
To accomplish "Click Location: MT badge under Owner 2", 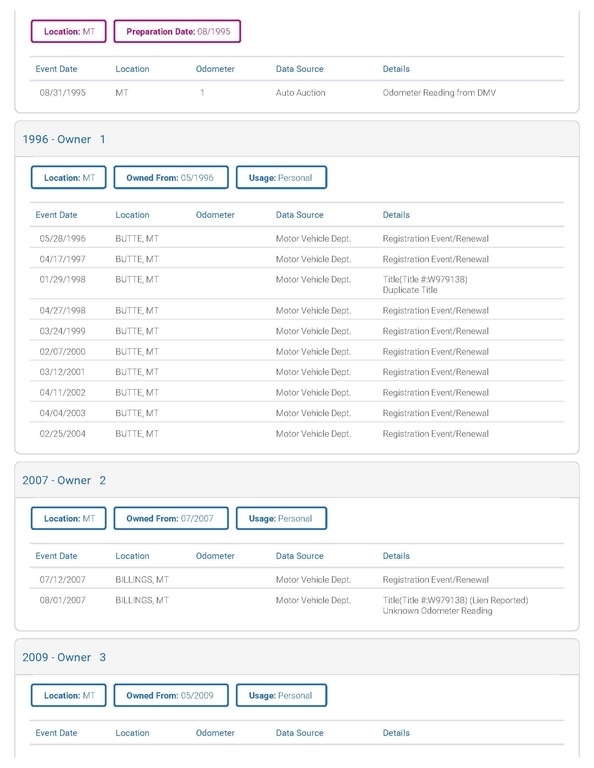I will coord(69,518).
